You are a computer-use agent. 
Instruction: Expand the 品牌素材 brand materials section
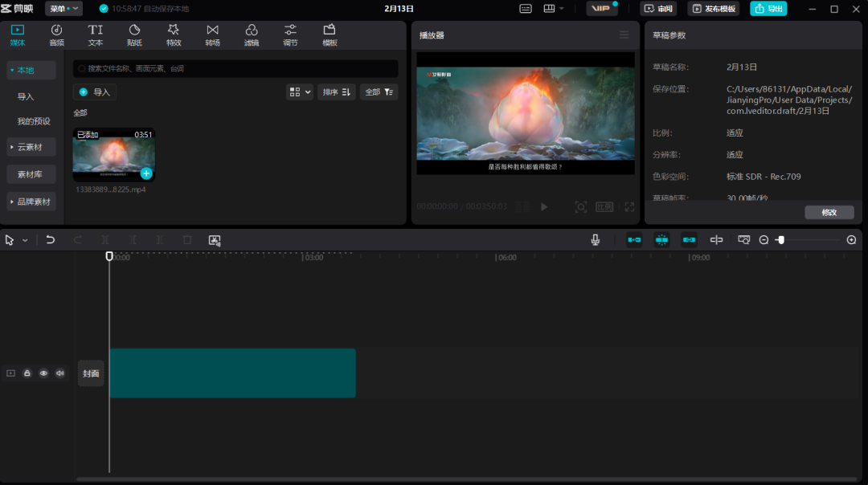pos(31,202)
